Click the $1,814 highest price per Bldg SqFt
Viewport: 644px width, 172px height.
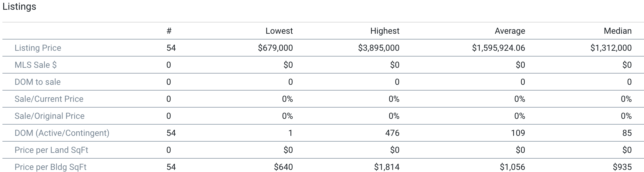(387, 167)
